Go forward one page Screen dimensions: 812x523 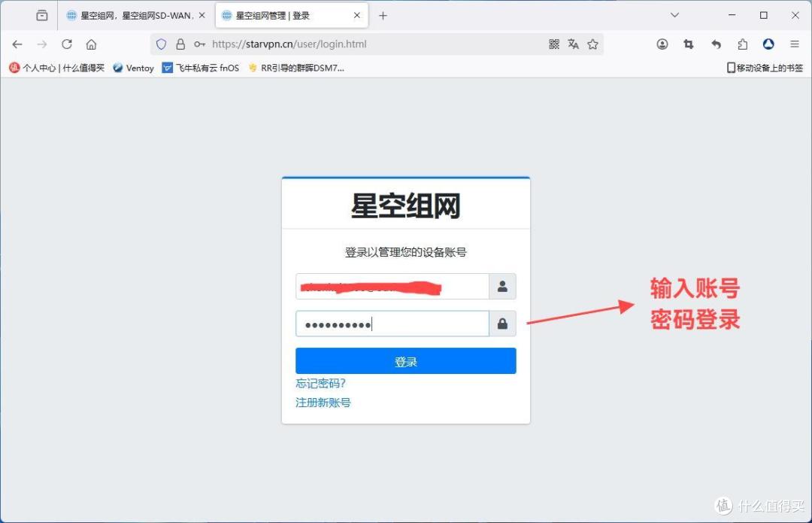pyautogui.click(x=42, y=44)
